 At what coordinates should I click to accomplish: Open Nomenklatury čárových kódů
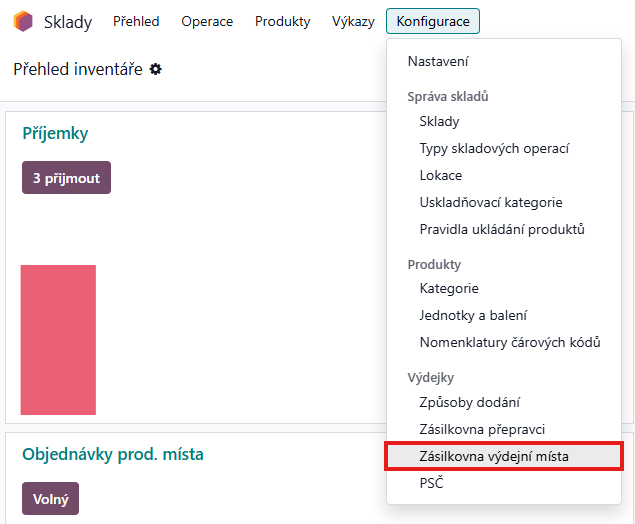tap(510, 343)
